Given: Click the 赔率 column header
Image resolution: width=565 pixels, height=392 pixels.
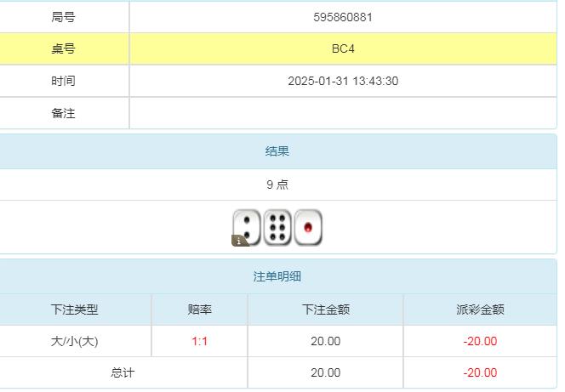Looking at the screenshot, I should click(200, 310).
